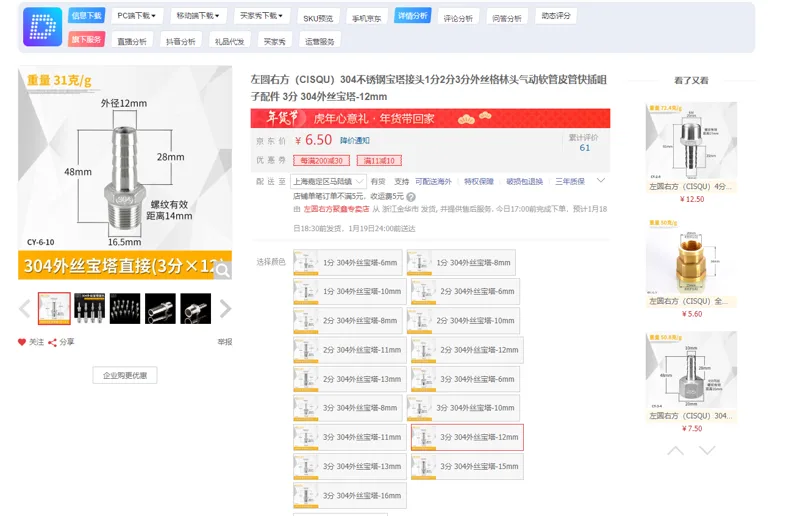
Task: Select option 1分 304外丝宝塔-10mm
Action: tap(349, 291)
